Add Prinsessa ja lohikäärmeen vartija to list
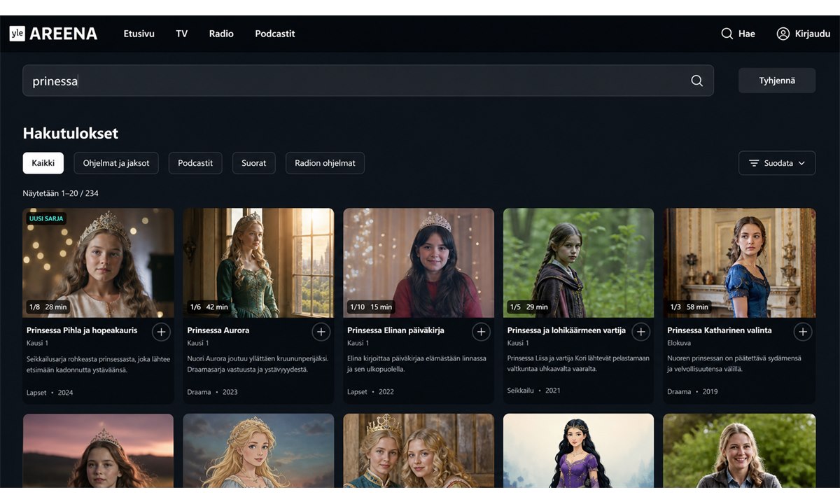Screen dimensions: 840x504 coord(641,332)
